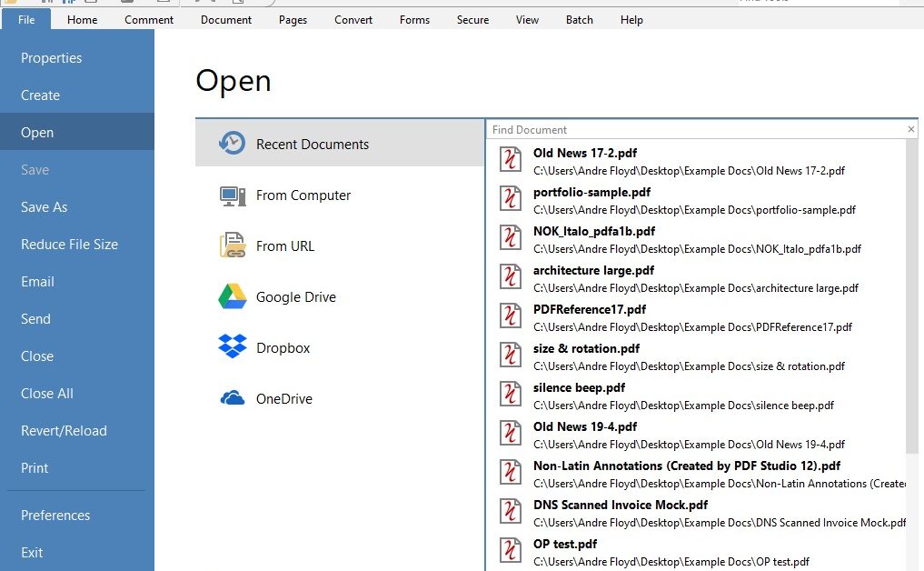Open the Comment ribbon tab

(148, 19)
